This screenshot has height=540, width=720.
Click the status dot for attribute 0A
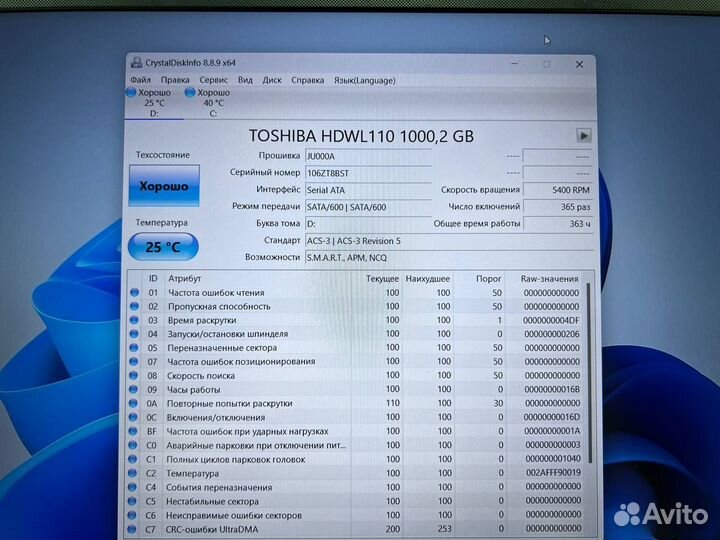coord(133,403)
